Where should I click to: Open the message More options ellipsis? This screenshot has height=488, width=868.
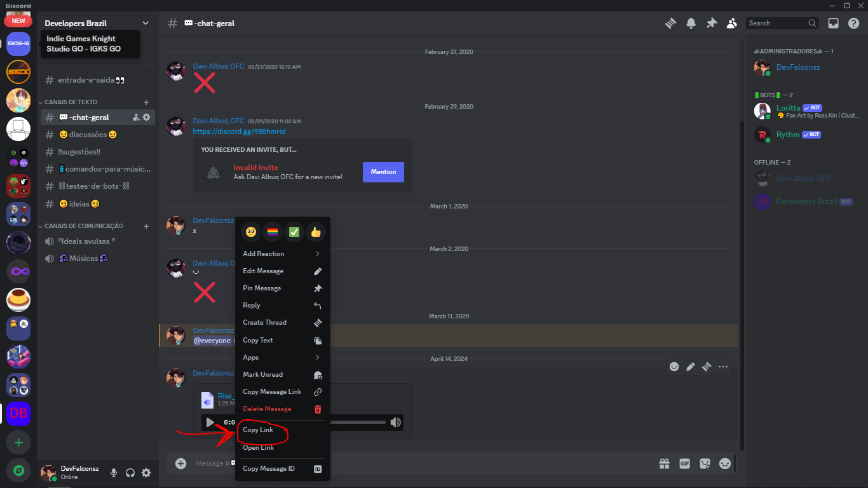coord(723,367)
